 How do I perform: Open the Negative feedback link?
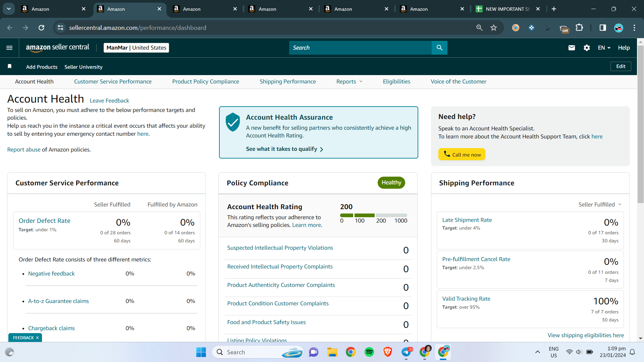51,274
